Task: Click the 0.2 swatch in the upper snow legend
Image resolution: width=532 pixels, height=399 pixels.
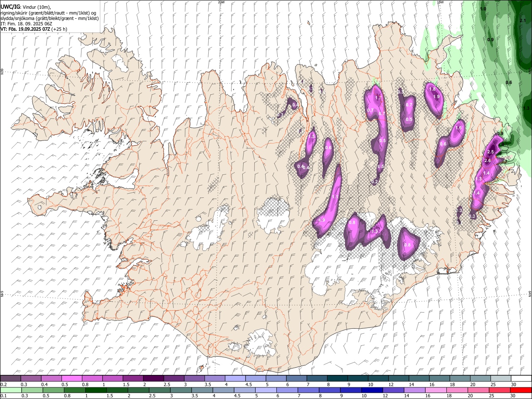Action: pyautogui.click(x=10, y=379)
